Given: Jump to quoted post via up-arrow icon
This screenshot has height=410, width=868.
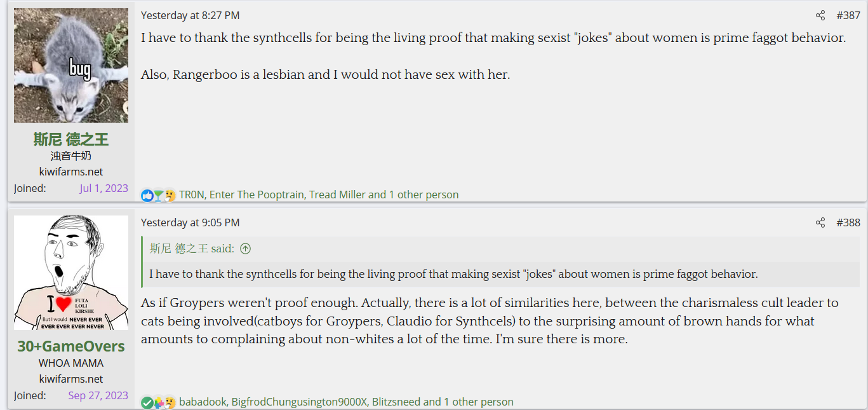Looking at the screenshot, I should coord(245,249).
